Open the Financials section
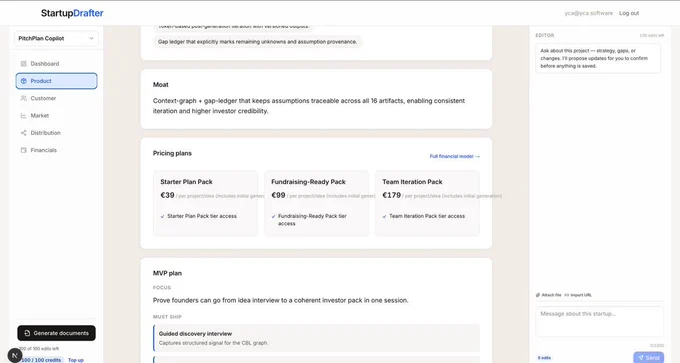Viewport: 680px width, 363px height. click(x=56, y=150)
